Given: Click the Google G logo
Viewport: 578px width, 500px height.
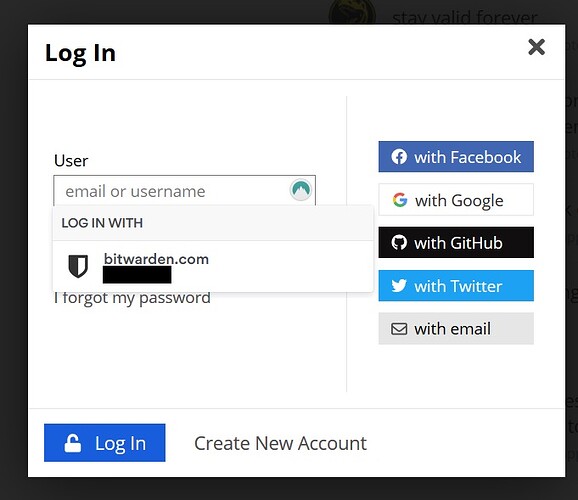Looking at the screenshot, I should point(400,200).
